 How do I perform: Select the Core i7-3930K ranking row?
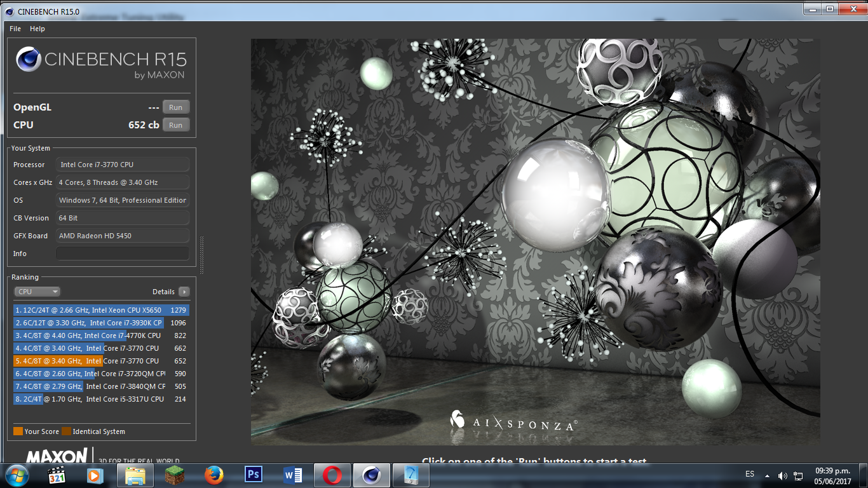(x=101, y=323)
